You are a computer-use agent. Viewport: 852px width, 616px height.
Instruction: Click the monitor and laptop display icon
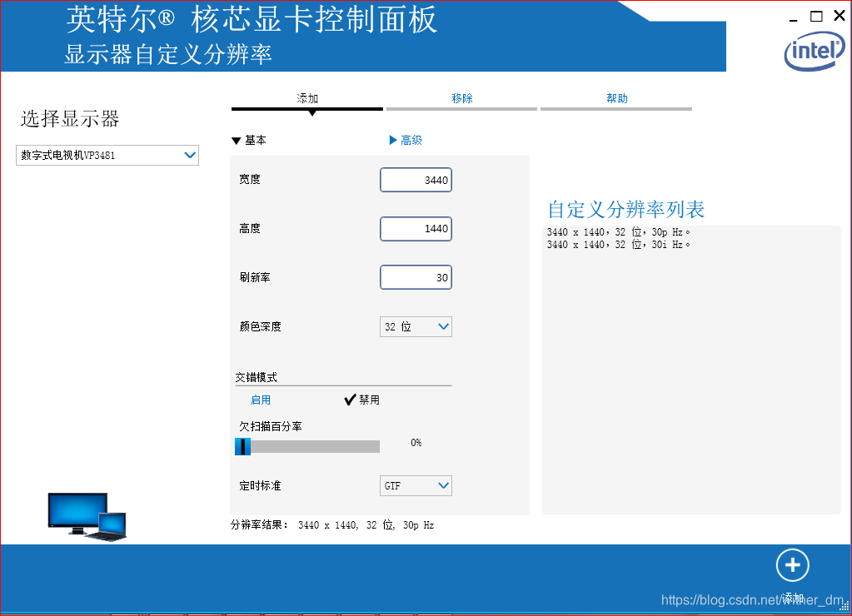[87, 516]
